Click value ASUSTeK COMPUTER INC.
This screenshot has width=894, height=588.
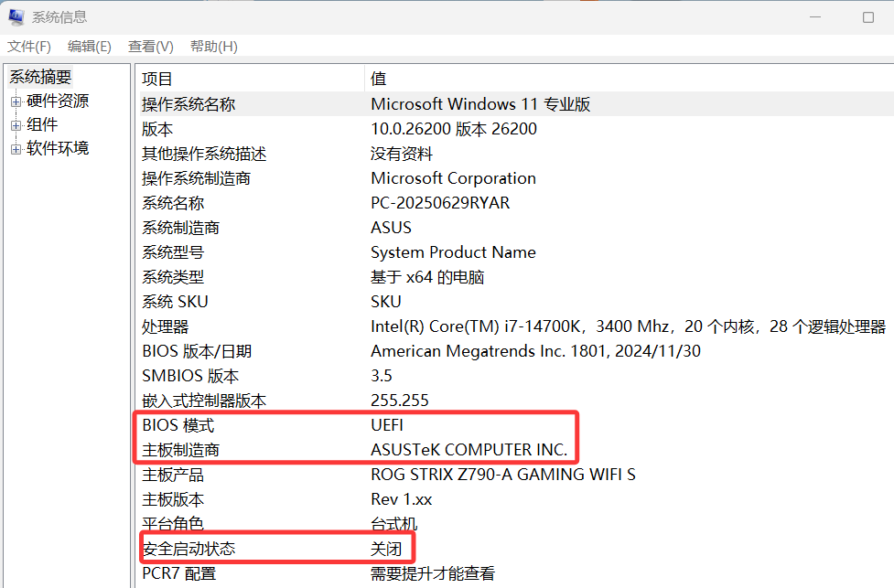click(469, 450)
